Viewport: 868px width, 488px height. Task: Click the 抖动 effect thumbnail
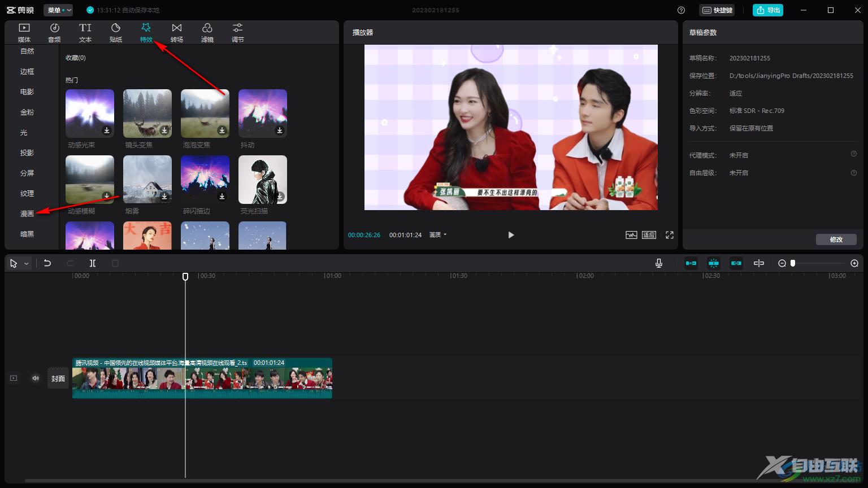pyautogui.click(x=263, y=114)
